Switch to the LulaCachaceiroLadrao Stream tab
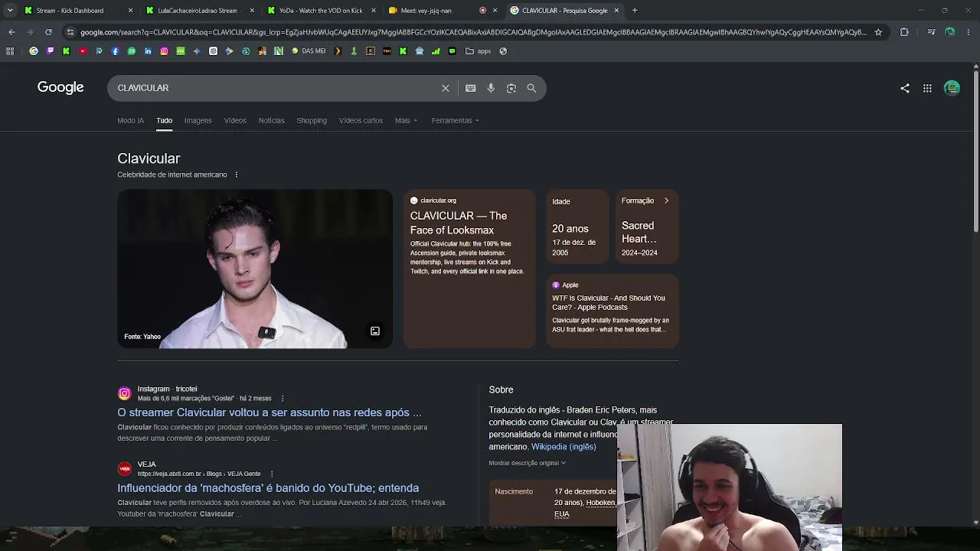Image resolution: width=980 pixels, height=551 pixels. [200, 11]
